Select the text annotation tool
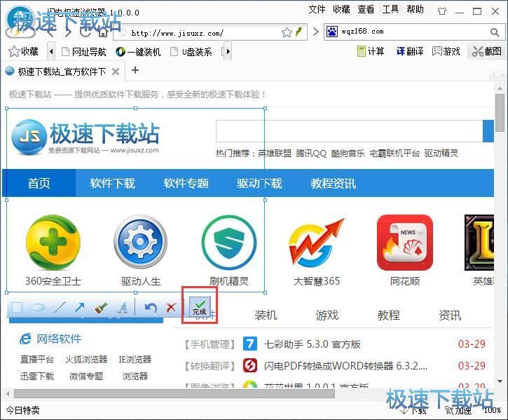Screen dimensions: 508x420 123,308
